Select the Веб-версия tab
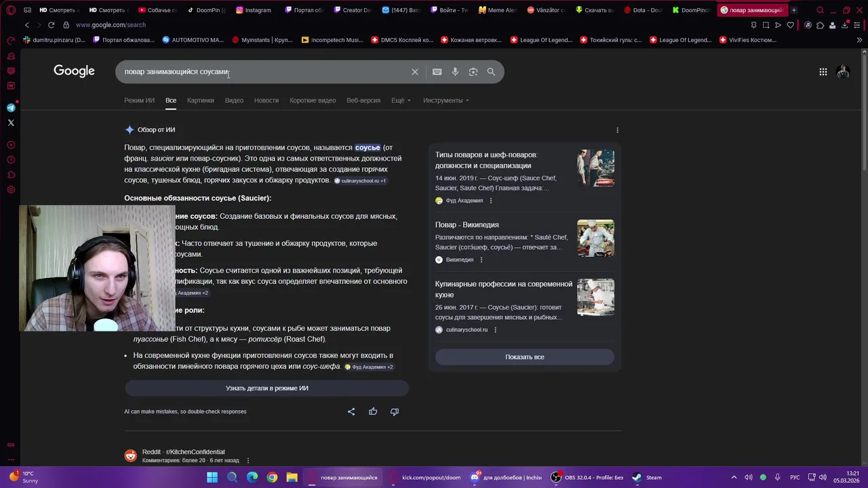The height and width of the screenshot is (488, 868). tap(363, 100)
